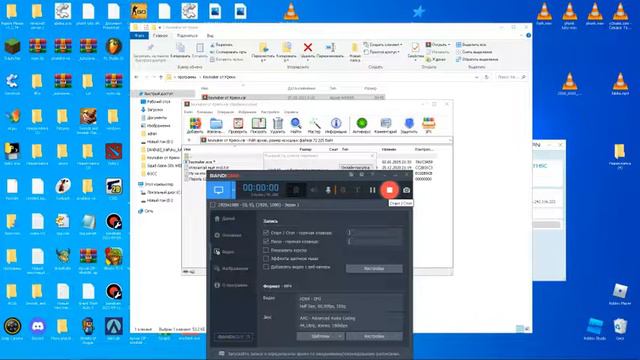Click the Find magnifier icon in WinRAR
Image resolution: width=640 pixels, height=360 pixels.
(x=296, y=126)
